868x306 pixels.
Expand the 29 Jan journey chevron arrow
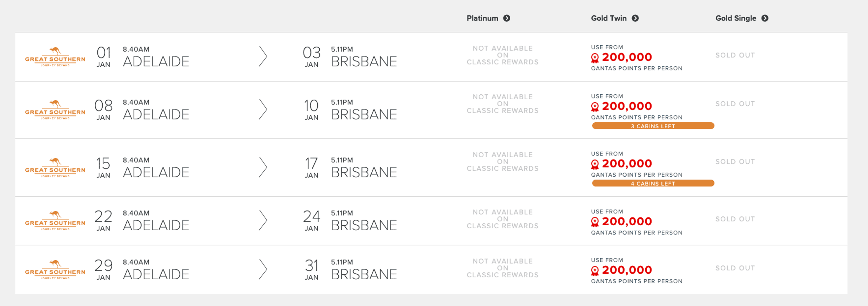pyautogui.click(x=263, y=269)
